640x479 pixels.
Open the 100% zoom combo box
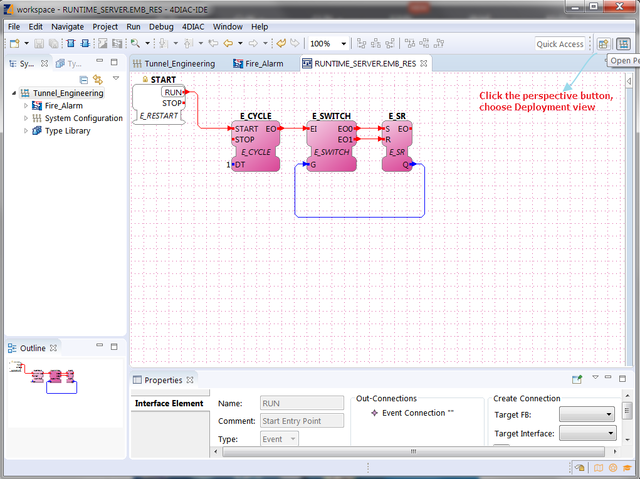point(328,44)
